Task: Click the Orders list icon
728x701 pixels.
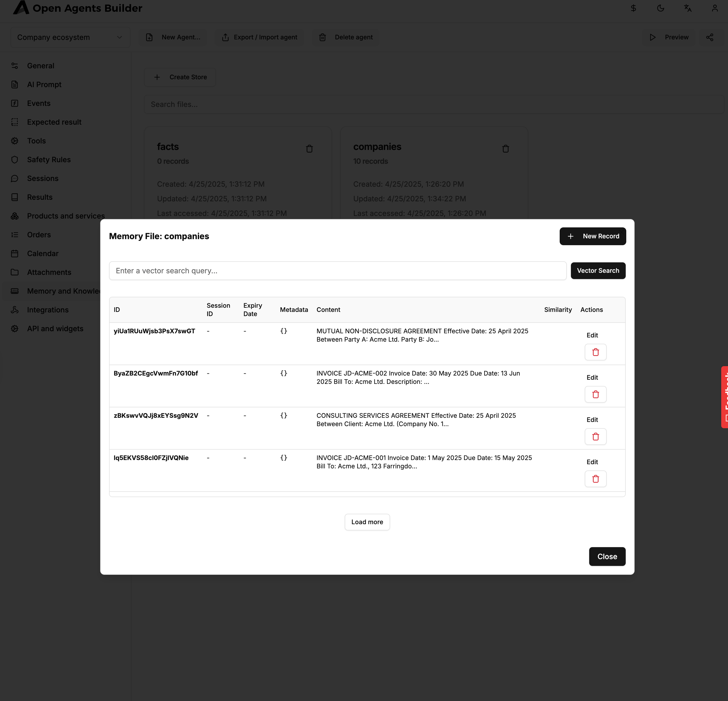Action: point(15,235)
